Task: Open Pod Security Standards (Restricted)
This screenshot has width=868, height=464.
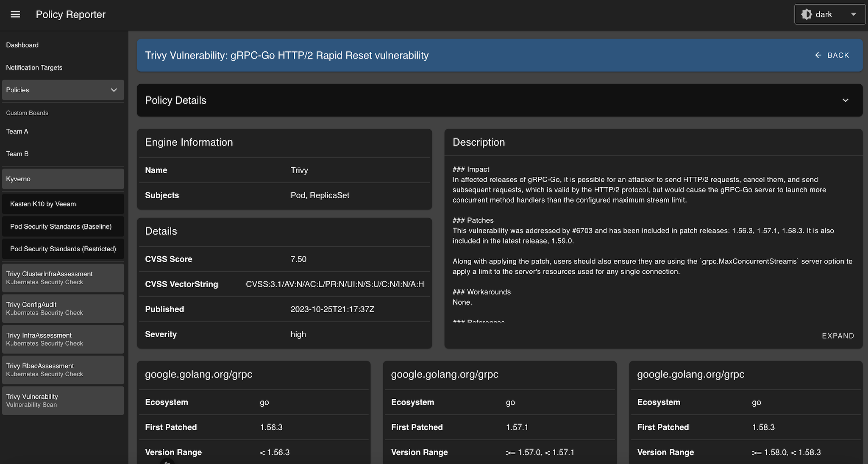Action: coord(63,249)
